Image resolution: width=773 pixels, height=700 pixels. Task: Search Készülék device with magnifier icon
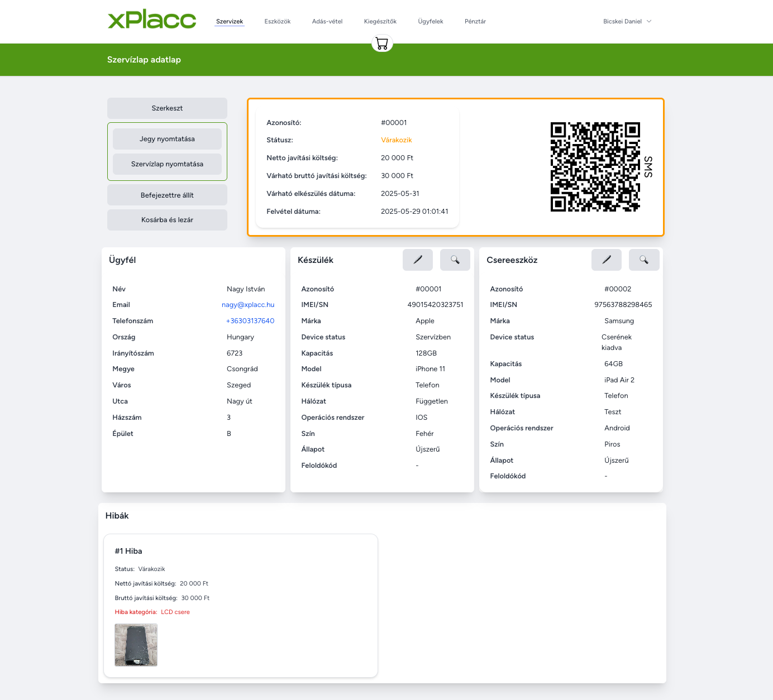[455, 260]
